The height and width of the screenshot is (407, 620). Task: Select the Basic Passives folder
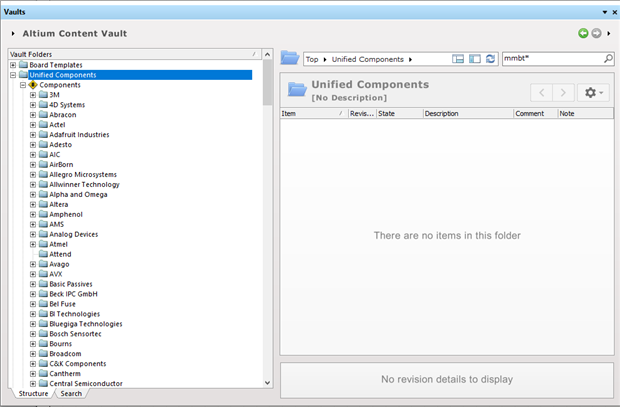pos(71,284)
